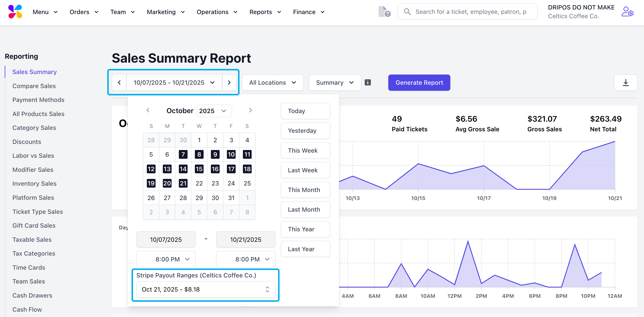Go to next date range arrow
Image resolution: width=644 pixels, height=317 pixels.
[229, 83]
